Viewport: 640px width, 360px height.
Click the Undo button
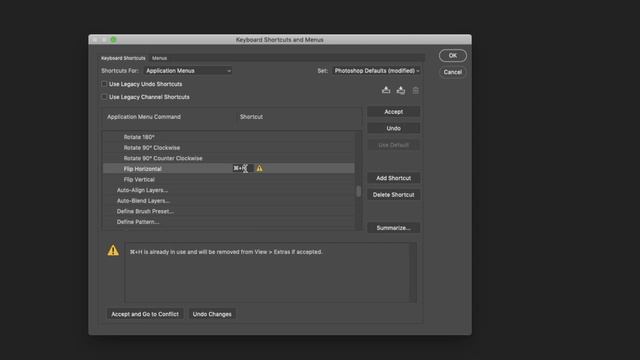(393, 128)
